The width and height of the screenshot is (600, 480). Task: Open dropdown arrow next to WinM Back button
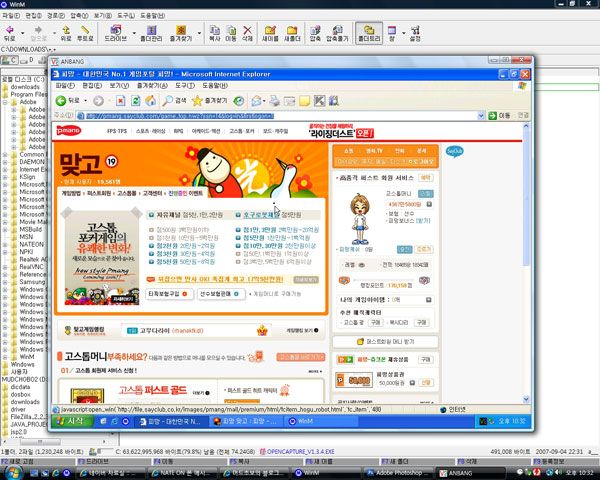point(22,33)
